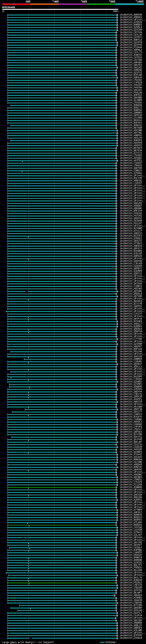The height and width of the screenshot is (644, 146).
Task: Click the magenta ~60% identity legend bar
Action: [x=73, y=4]
